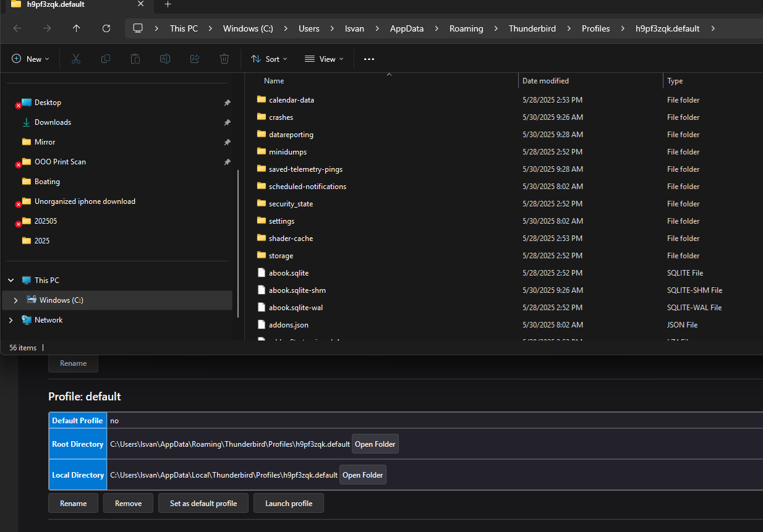Select the addons.json file icon
The image size is (763, 532).
[x=261, y=324]
